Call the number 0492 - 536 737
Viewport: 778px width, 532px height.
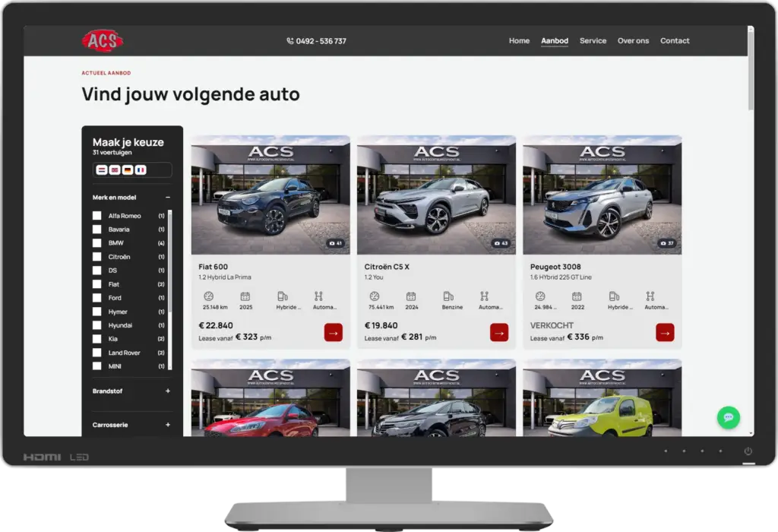click(x=321, y=41)
